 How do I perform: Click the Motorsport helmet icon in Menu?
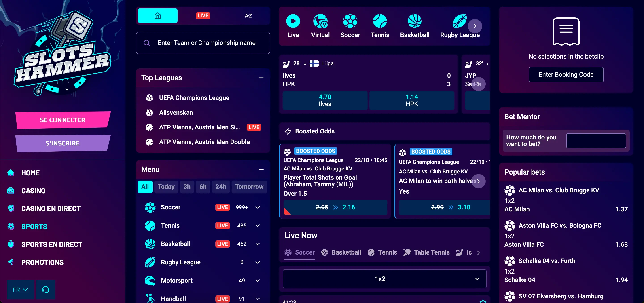pos(150,280)
